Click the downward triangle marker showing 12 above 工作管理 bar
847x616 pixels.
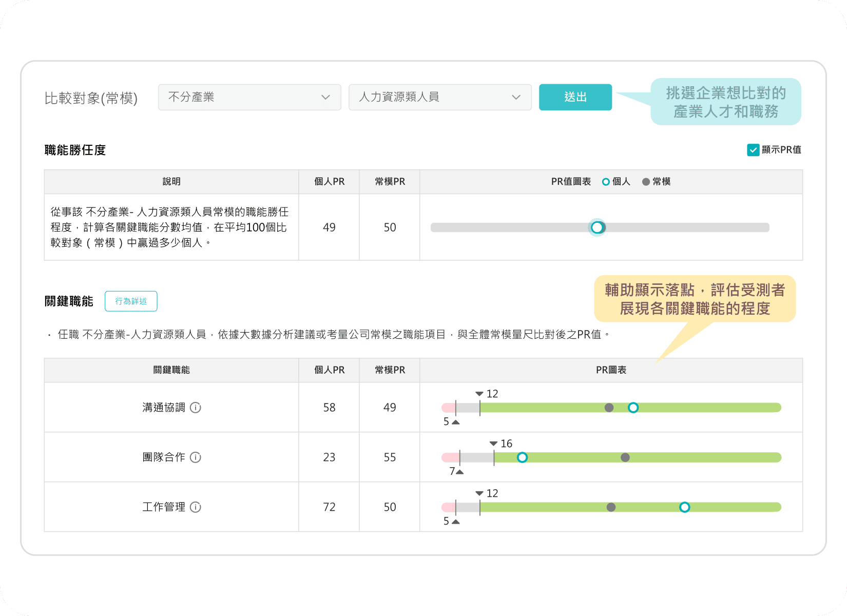coord(479,493)
